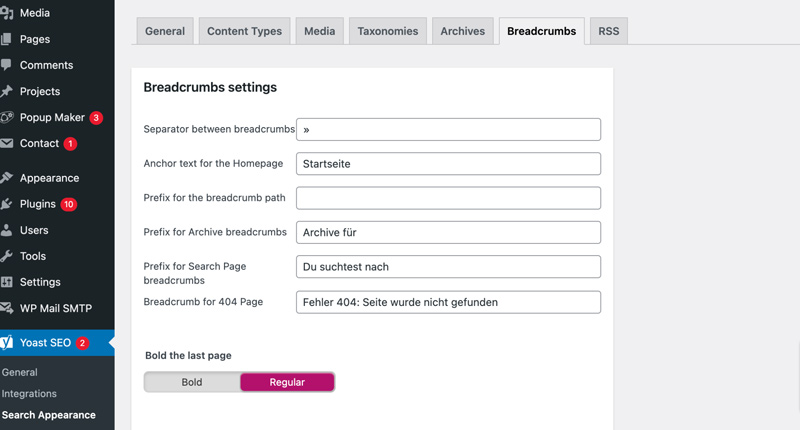Click the Projects pin icon
800x430 pixels.
coord(6,91)
